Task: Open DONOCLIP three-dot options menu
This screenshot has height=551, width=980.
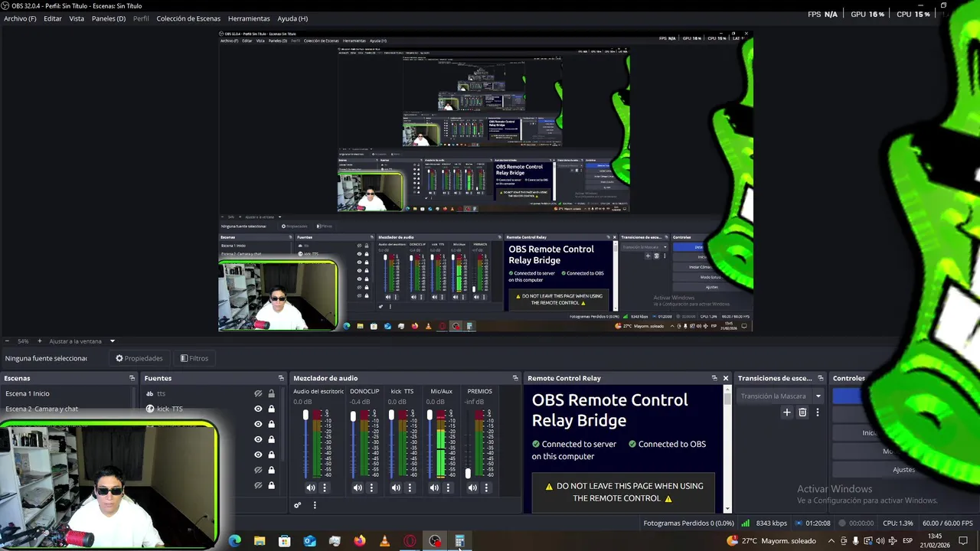Action: pyautogui.click(x=371, y=487)
